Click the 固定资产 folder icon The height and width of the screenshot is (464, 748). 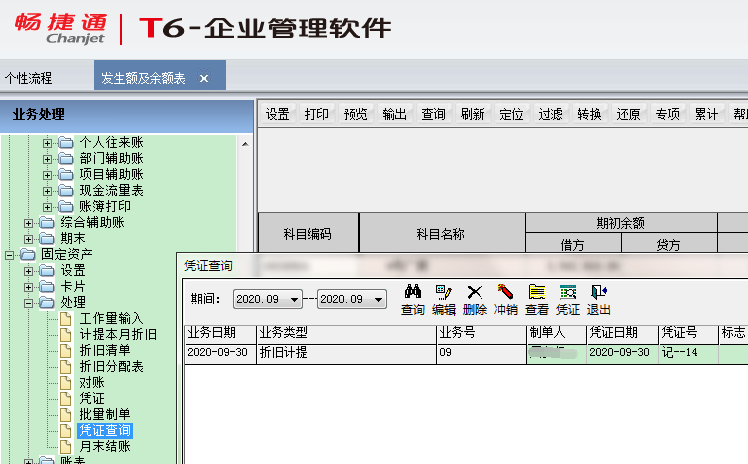tap(28, 255)
